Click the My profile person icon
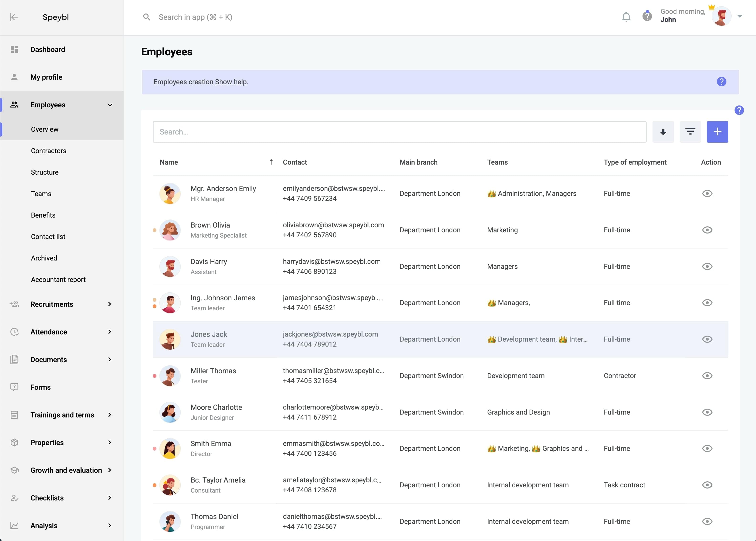 14,77
